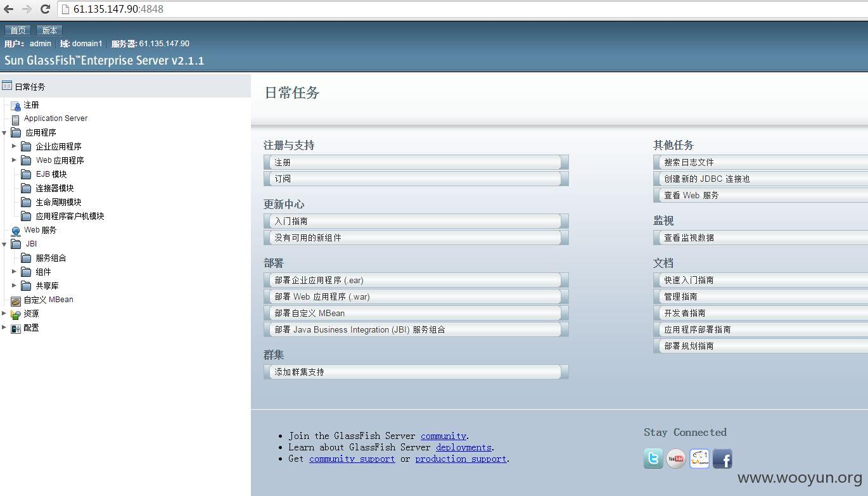Viewport: 868px width, 496px height.
Task: Collapse the JBI tree node
Action: pyautogui.click(x=4, y=244)
